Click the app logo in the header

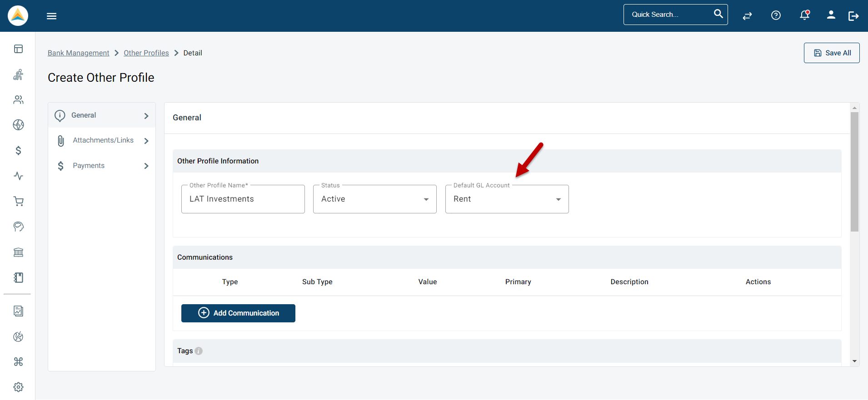click(x=18, y=16)
